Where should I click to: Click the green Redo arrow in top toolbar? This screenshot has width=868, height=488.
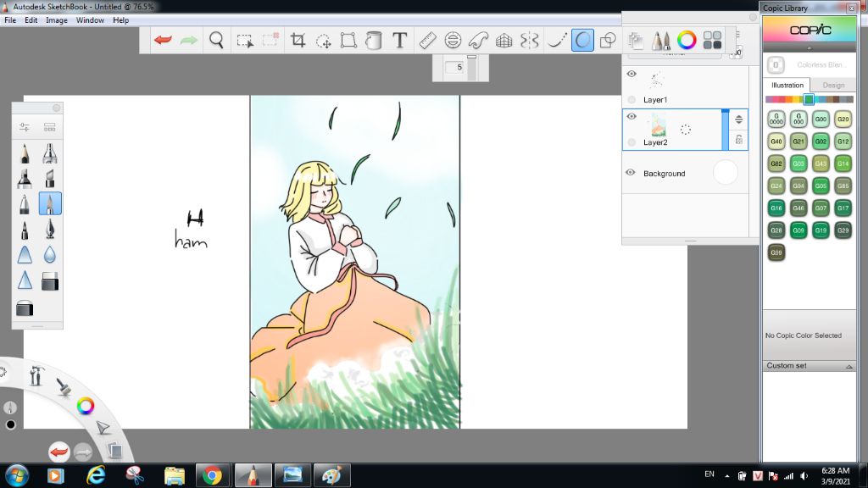(x=189, y=40)
